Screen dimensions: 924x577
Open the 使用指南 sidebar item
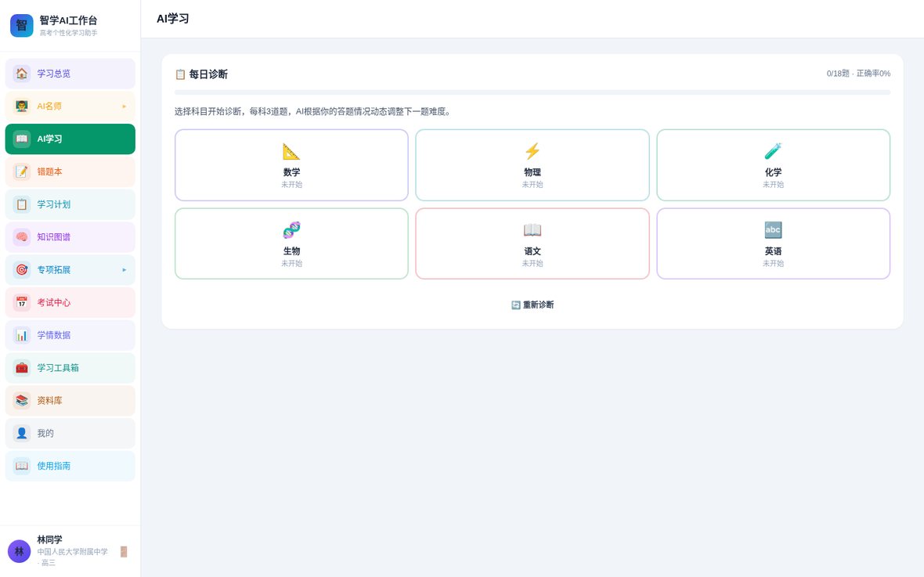coord(70,466)
